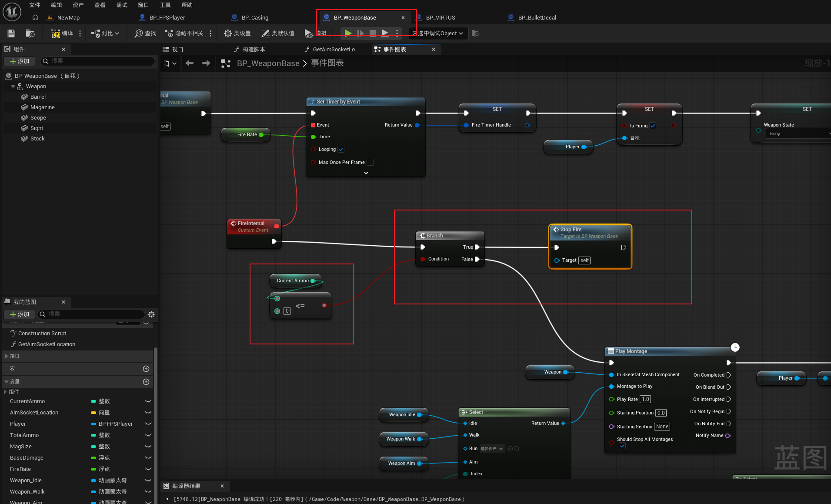Image resolution: width=831 pixels, height=504 pixels.
Task: Open the bookmarks dropdown in graph toolbar
Action: [170, 63]
